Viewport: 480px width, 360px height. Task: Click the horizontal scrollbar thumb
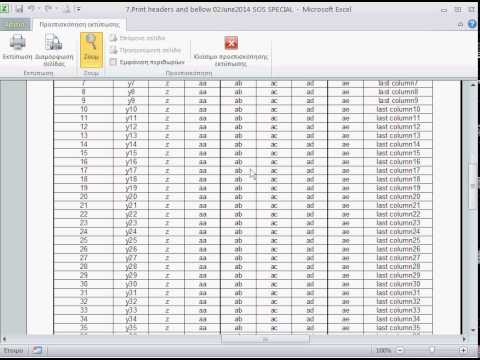265,339
